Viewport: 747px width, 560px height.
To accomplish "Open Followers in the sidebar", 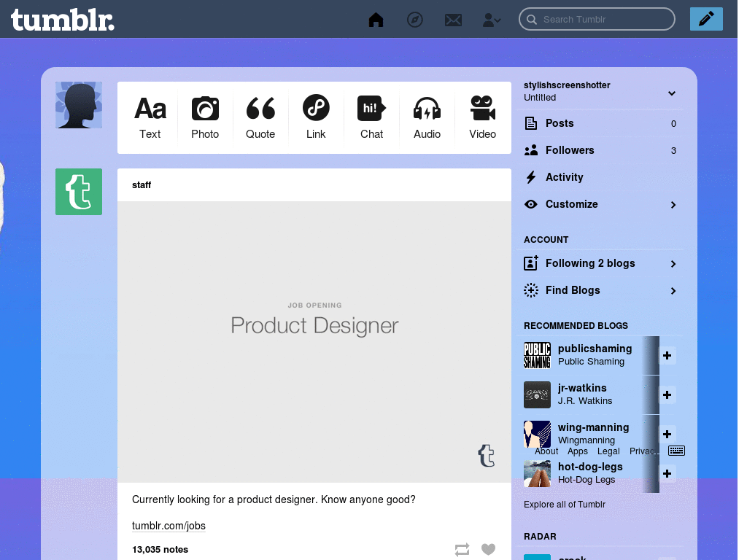I will click(600, 150).
